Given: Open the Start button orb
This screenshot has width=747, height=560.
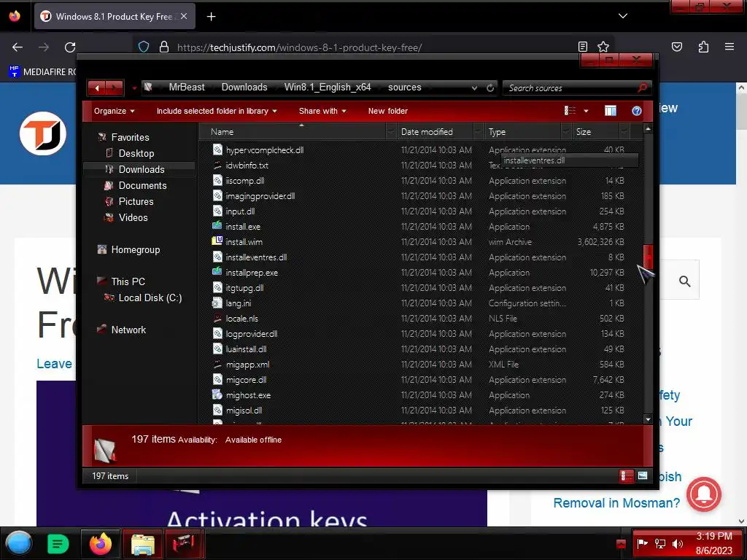Looking at the screenshot, I should 18,543.
